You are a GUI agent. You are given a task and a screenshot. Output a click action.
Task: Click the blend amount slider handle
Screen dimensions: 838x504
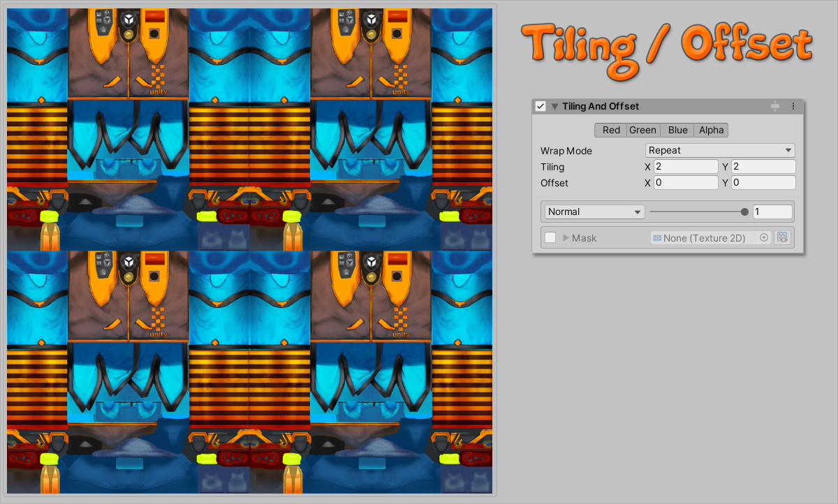point(744,212)
